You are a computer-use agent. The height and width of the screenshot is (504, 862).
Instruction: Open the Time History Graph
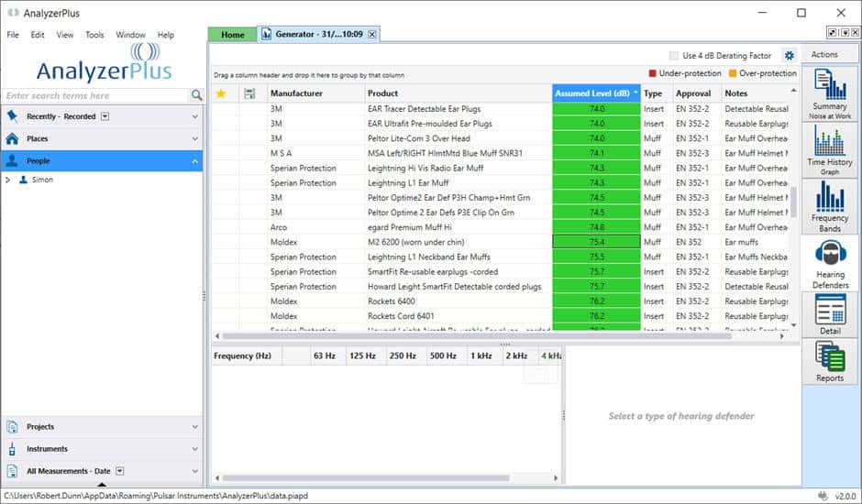coord(829,148)
